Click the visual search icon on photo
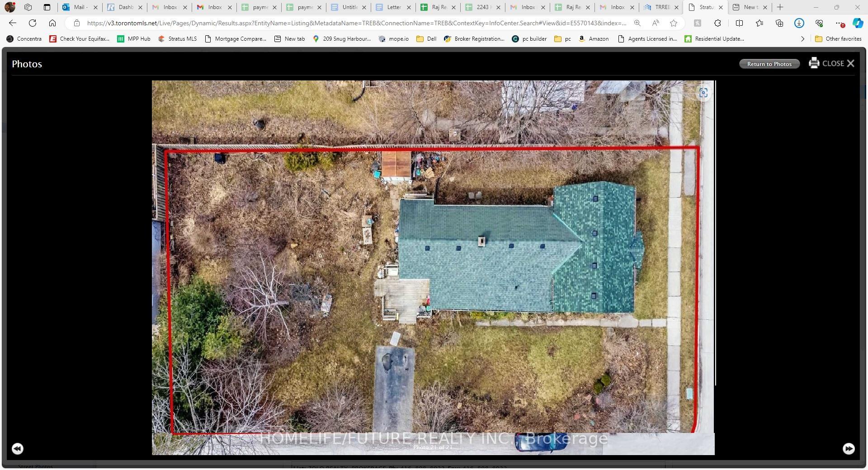This screenshot has height=470, width=868. click(703, 93)
